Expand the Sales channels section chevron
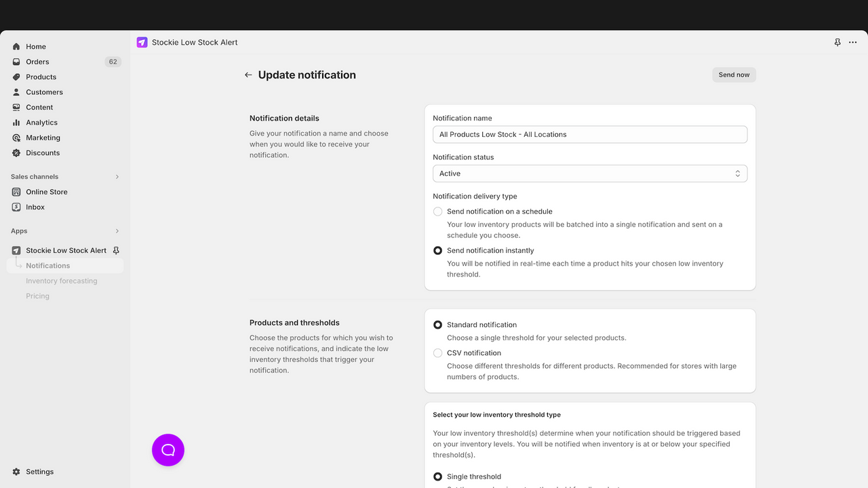The height and width of the screenshot is (488, 868). point(117,177)
